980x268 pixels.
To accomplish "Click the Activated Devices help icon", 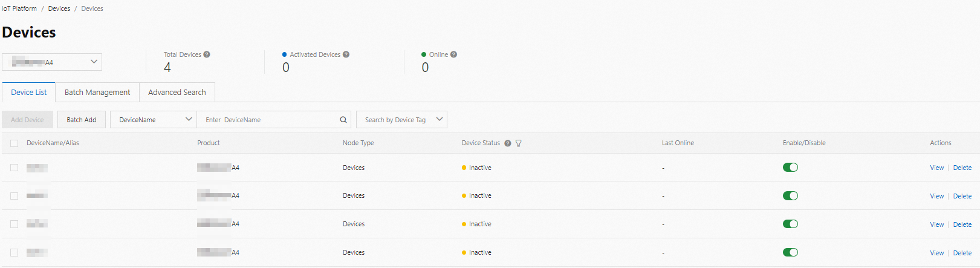I will click(346, 54).
